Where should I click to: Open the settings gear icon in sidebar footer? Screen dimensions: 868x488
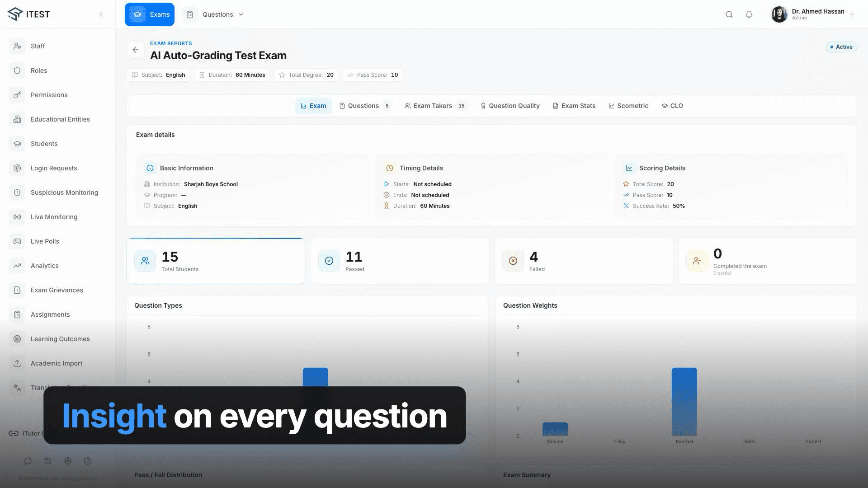[x=68, y=461]
